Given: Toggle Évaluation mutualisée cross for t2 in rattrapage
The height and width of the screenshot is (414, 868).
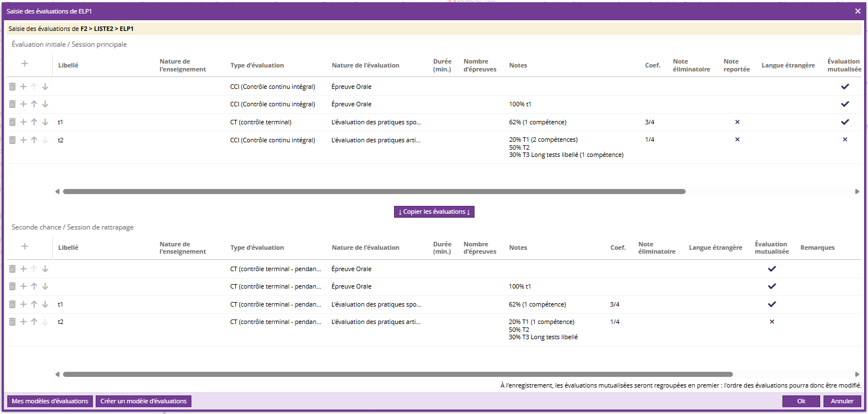Looking at the screenshot, I should [772, 322].
